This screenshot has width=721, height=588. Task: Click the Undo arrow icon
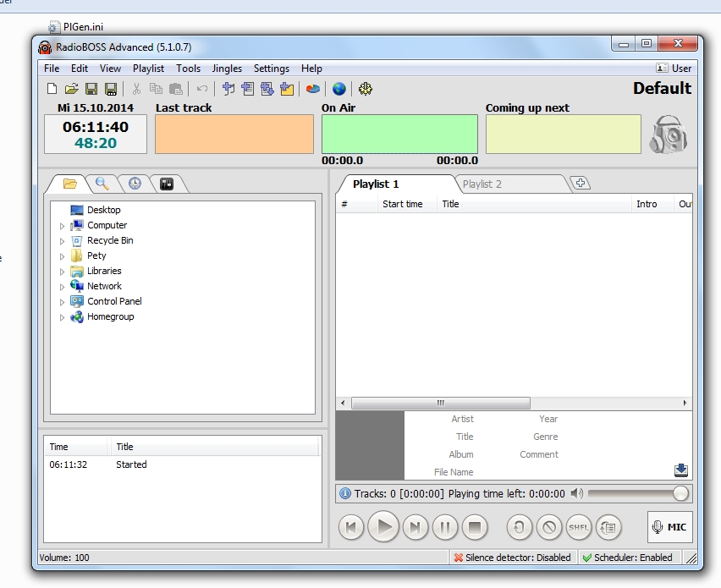point(202,89)
